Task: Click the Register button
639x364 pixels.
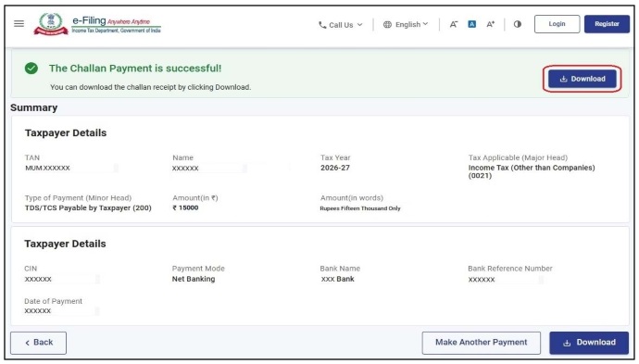Action: pos(607,24)
